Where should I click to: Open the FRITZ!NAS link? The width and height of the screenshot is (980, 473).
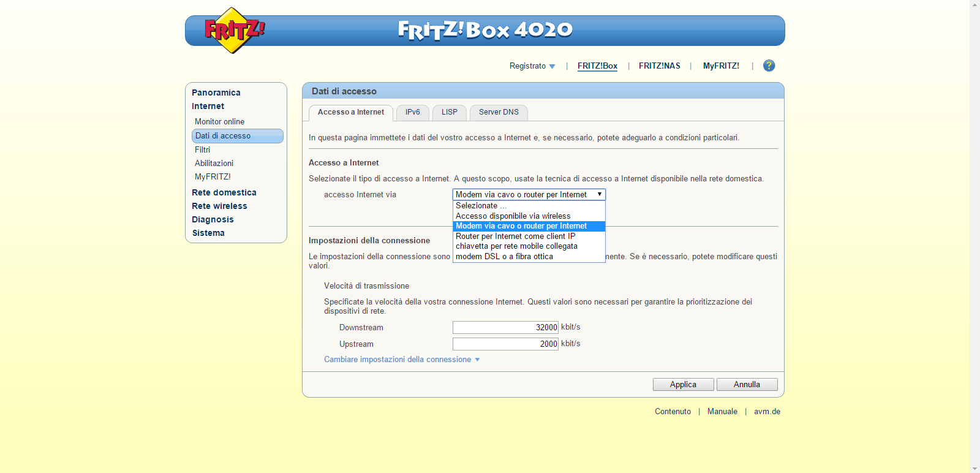(659, 66)
